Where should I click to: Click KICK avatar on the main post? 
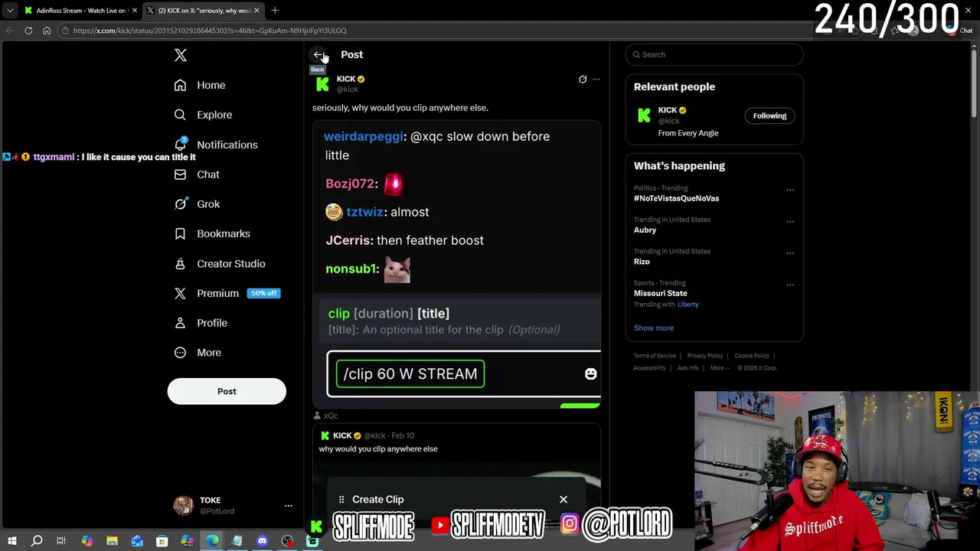(322, 83)
